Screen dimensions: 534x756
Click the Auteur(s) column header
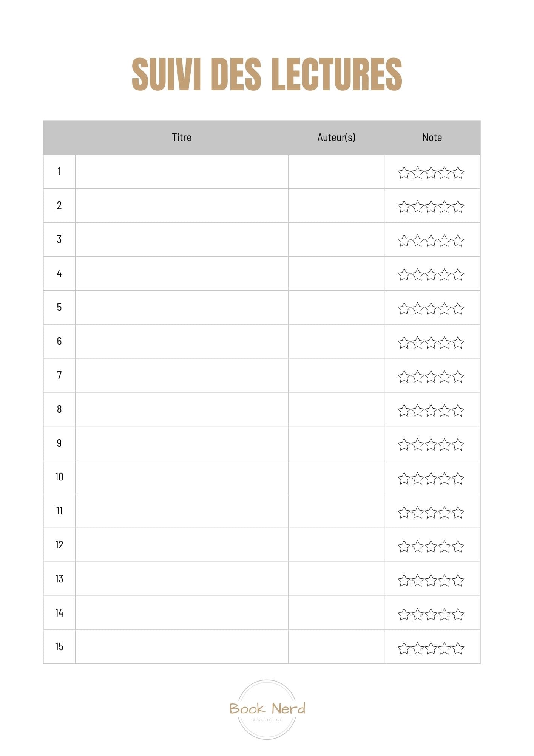point(336,137)
